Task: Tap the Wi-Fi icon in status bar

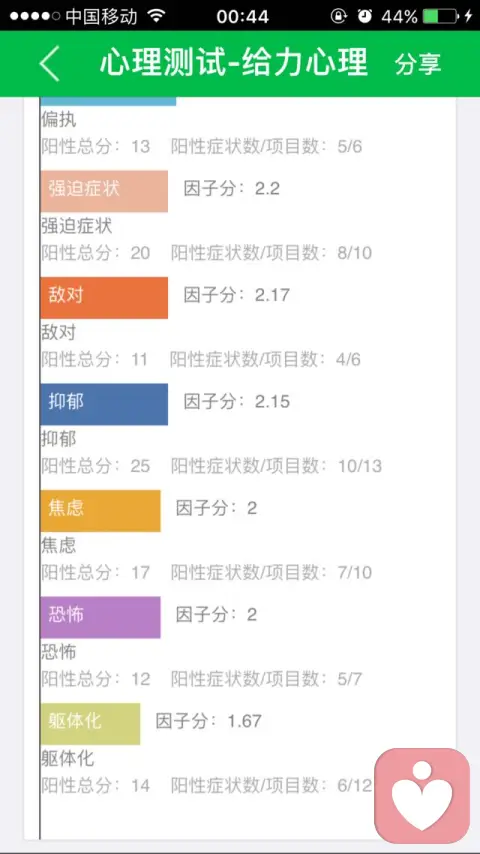Action: pos(156,16)
